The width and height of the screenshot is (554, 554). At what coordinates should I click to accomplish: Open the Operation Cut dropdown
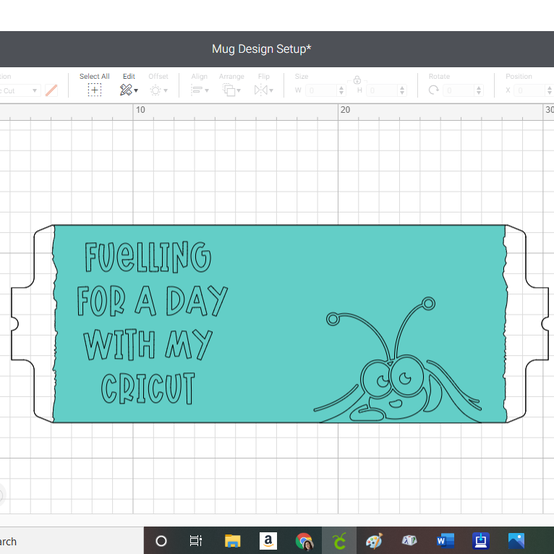(19, 90)
